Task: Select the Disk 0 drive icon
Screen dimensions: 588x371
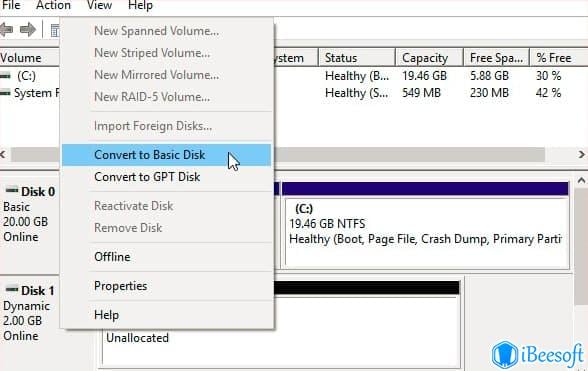Action: click(x=12, y=191)
